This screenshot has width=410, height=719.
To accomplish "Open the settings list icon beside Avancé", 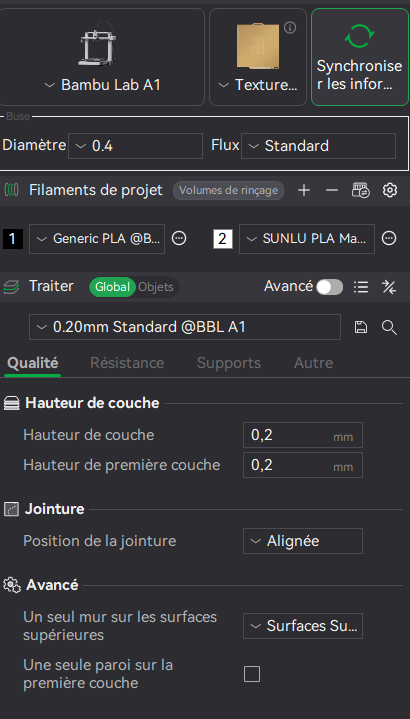I will [361, 287].
